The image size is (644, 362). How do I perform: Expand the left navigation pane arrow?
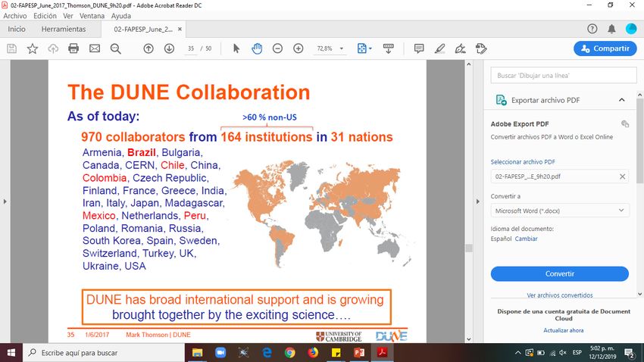point(5,201)
